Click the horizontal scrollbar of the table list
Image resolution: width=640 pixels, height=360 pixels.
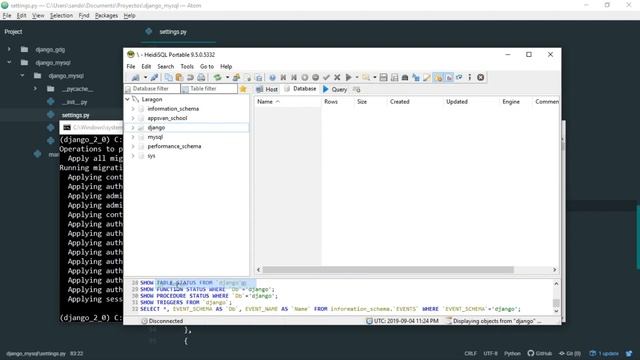388,269
